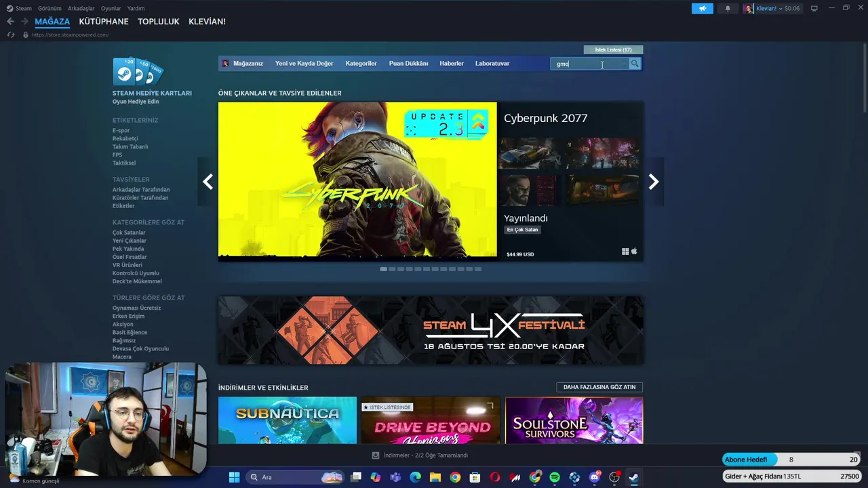The height and width of the screenshot is (488, 868).
Task: Click the Steam announcements megaphone icon
Action: 703,9
